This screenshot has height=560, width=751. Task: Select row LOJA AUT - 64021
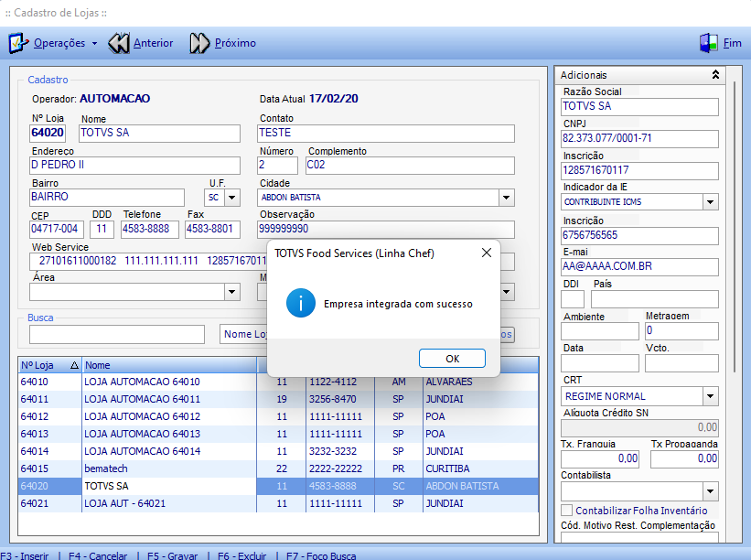[x=278, y=503]
